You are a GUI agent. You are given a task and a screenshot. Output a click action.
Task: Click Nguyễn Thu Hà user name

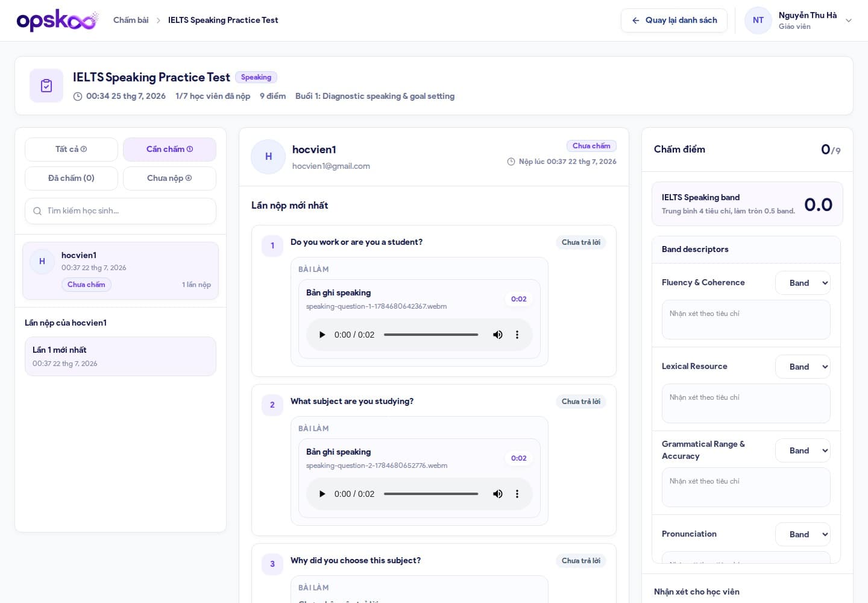(808, 16)
